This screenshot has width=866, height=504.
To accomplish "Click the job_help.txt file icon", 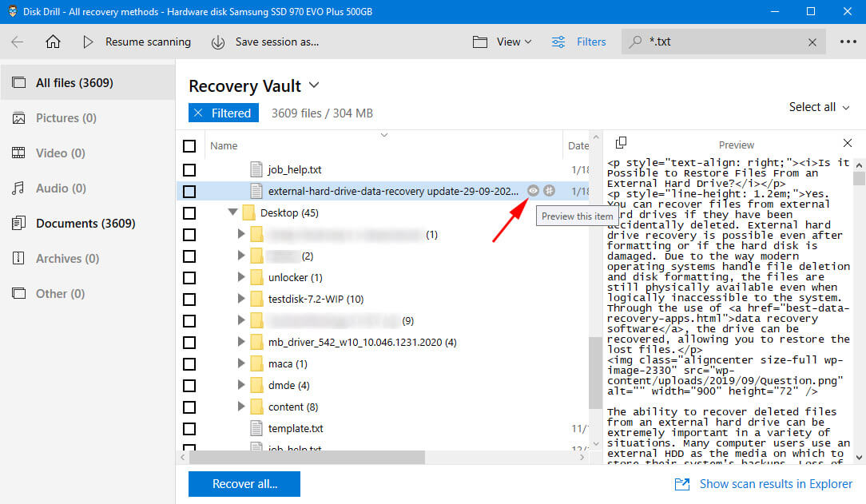I will tap(256, 169).
